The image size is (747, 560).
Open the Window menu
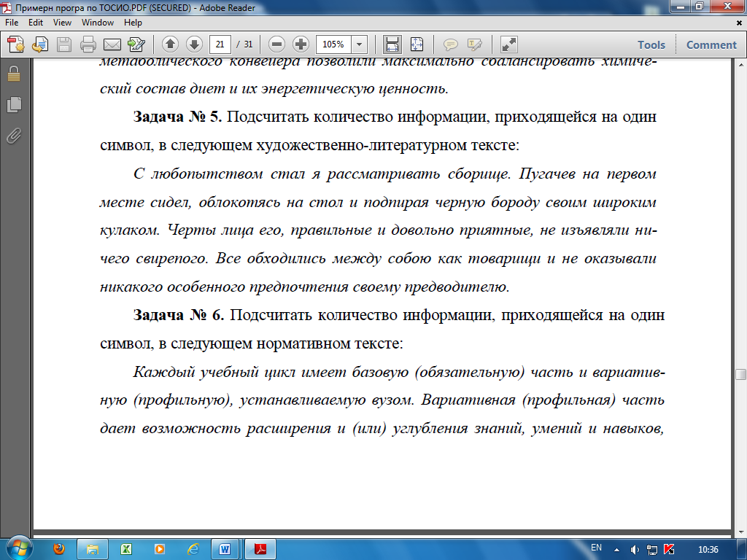(98, 23)
